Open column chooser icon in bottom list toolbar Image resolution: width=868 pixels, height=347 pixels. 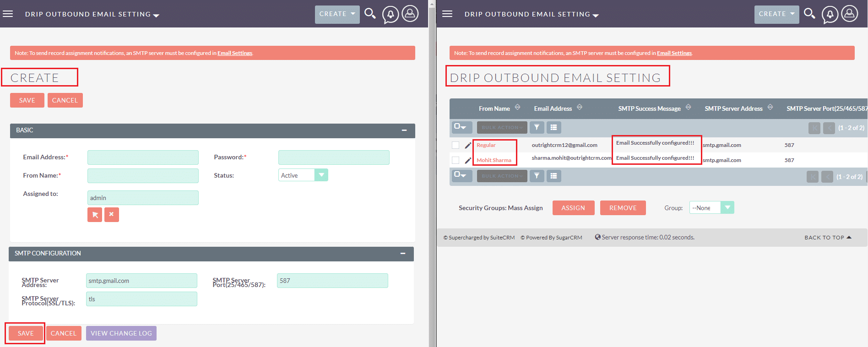554,176
